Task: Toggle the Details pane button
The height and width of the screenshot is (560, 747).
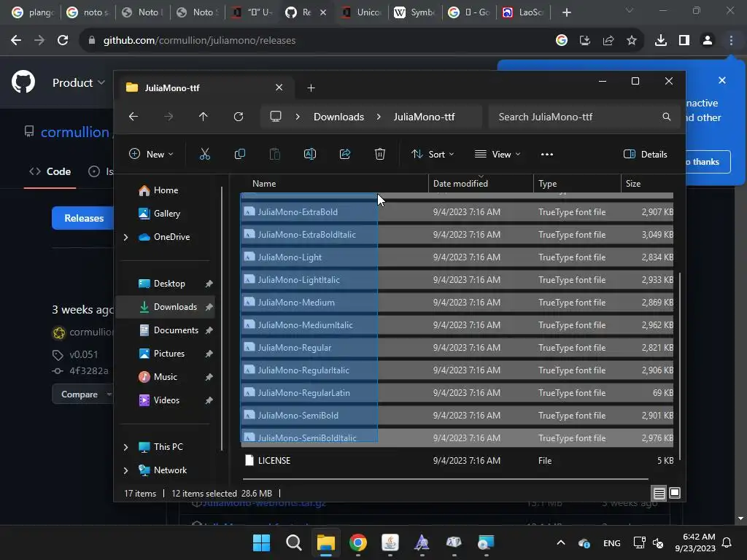Action: tap(646, 155)
